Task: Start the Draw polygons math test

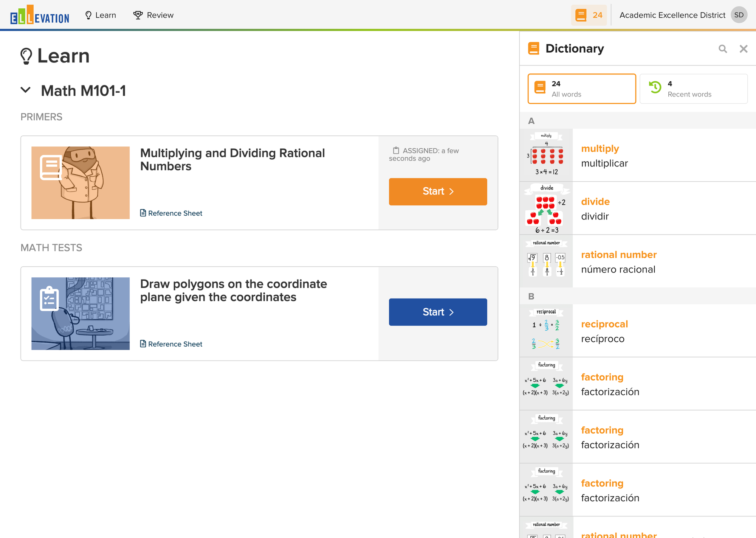Action: coord(438,312)
